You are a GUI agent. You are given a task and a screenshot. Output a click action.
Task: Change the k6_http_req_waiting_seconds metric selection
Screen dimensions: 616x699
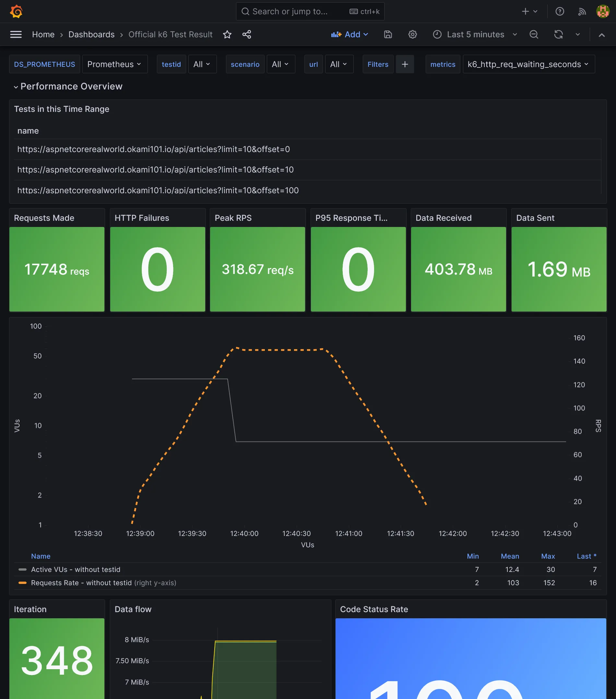528,64
